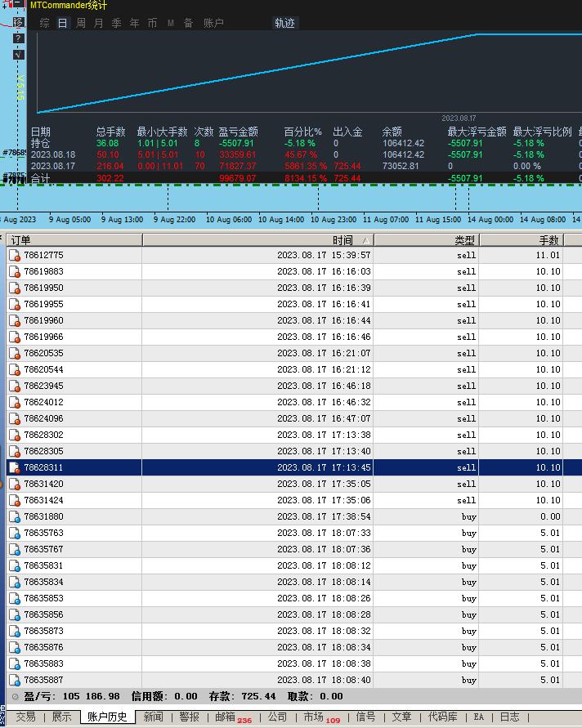The image size is (582, 728).
Task: Select the 季 quarterly statistics tab
Action: coord(117,23)
